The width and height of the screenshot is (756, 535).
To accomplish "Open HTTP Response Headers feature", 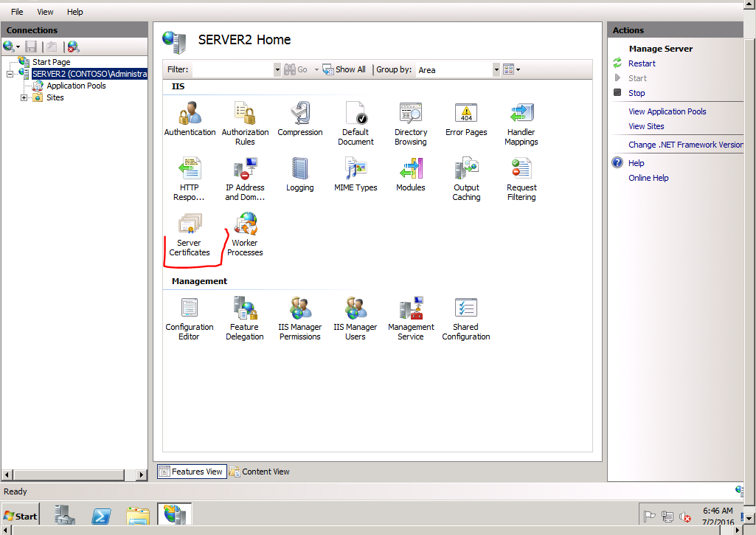I will click(189, 179).
